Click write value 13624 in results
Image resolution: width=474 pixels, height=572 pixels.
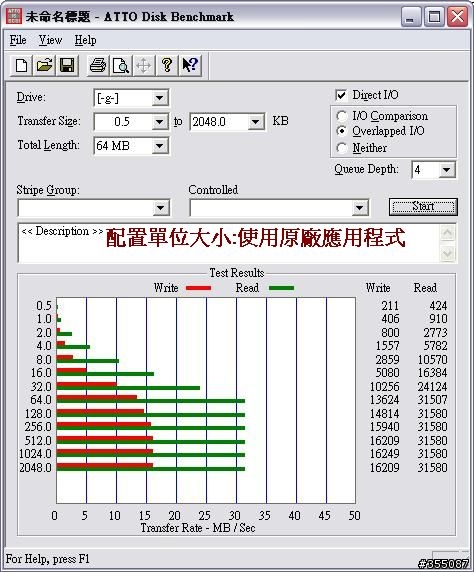[x=385, y=400]
